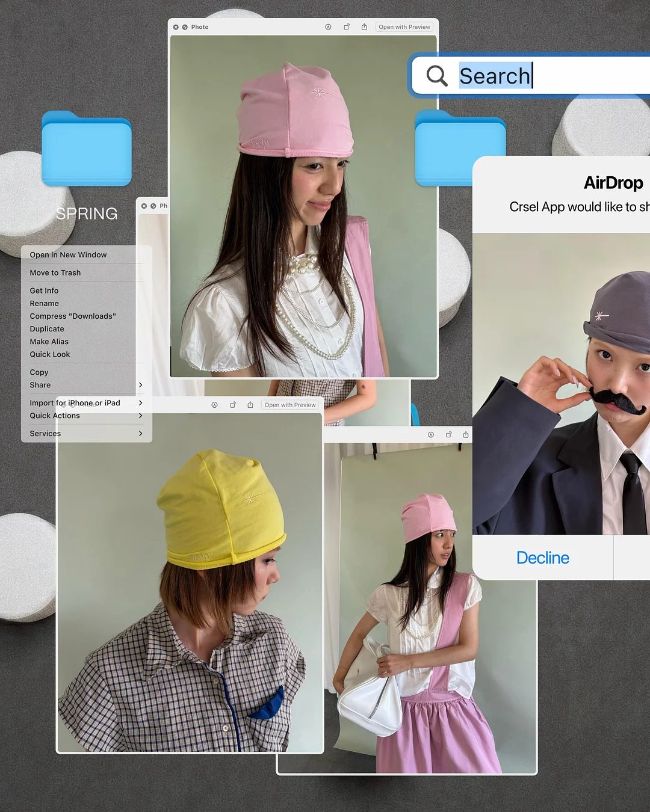
Task: Click Open with Preview above yellow hat photo
Action: pyautogui.click(x=290, y=405)
